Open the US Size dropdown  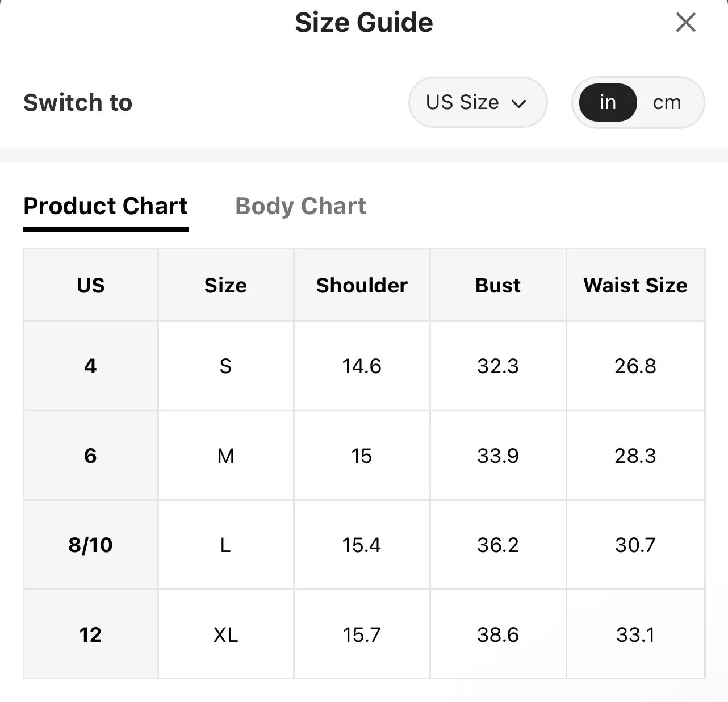(x=478, y=102)
